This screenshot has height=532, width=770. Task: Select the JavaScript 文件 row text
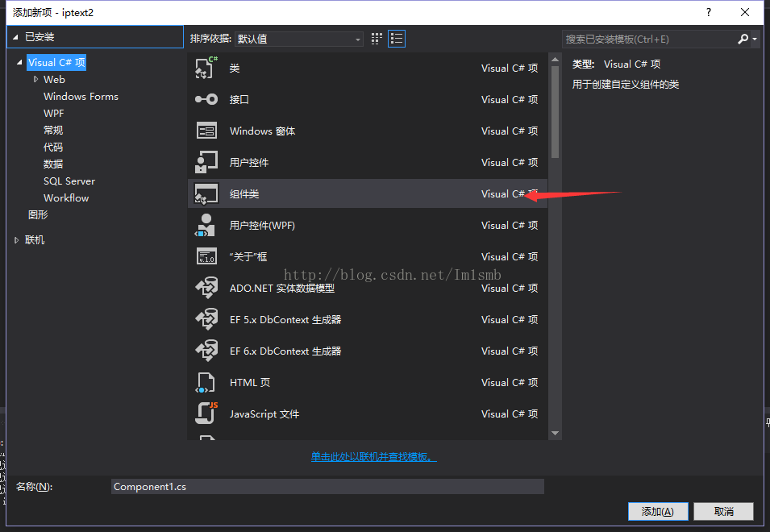pyautogui.click(x=264, y=414)
